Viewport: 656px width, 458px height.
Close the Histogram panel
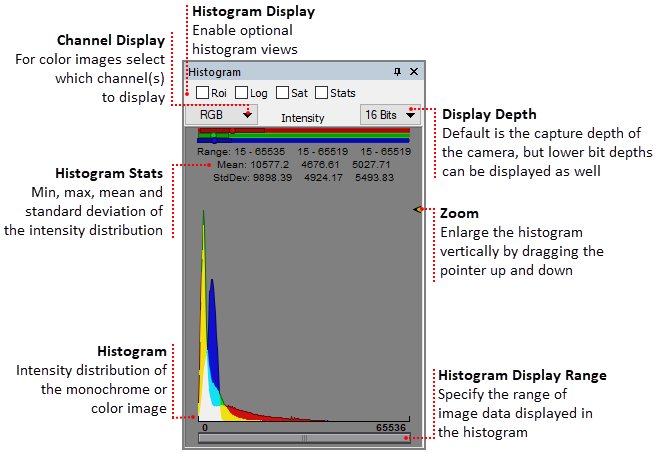(x=414, y=72)
